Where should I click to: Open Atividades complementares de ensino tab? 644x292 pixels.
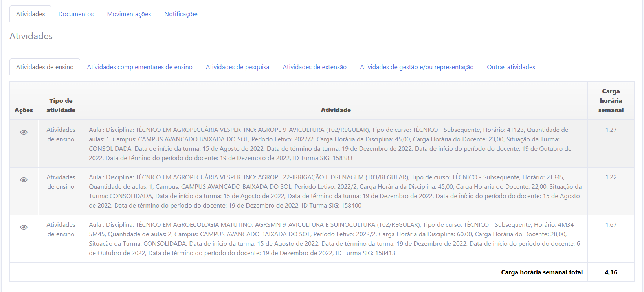(x=139, y=67)
